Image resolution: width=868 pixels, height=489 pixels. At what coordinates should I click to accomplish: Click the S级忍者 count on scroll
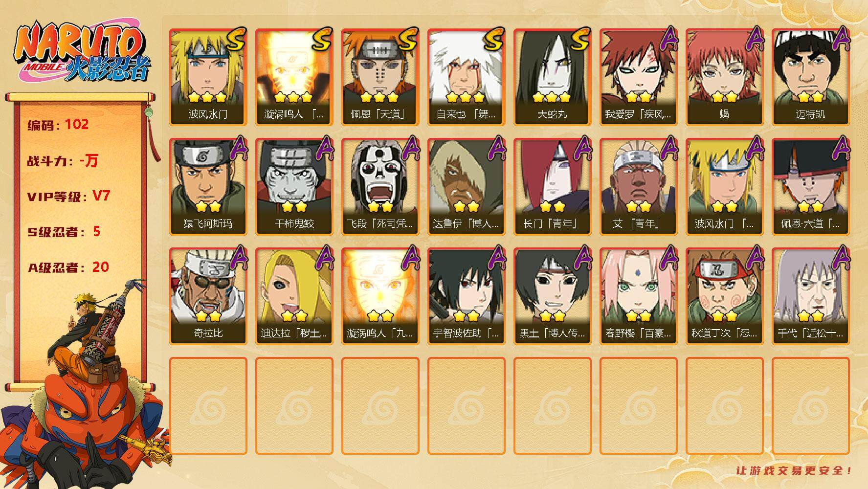point(64,231)
